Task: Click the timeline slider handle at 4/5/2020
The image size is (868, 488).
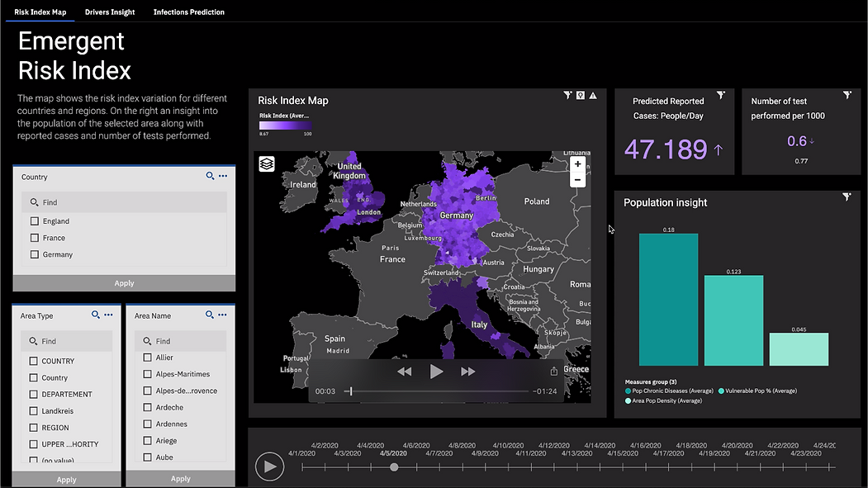Action: coord(394,467)
